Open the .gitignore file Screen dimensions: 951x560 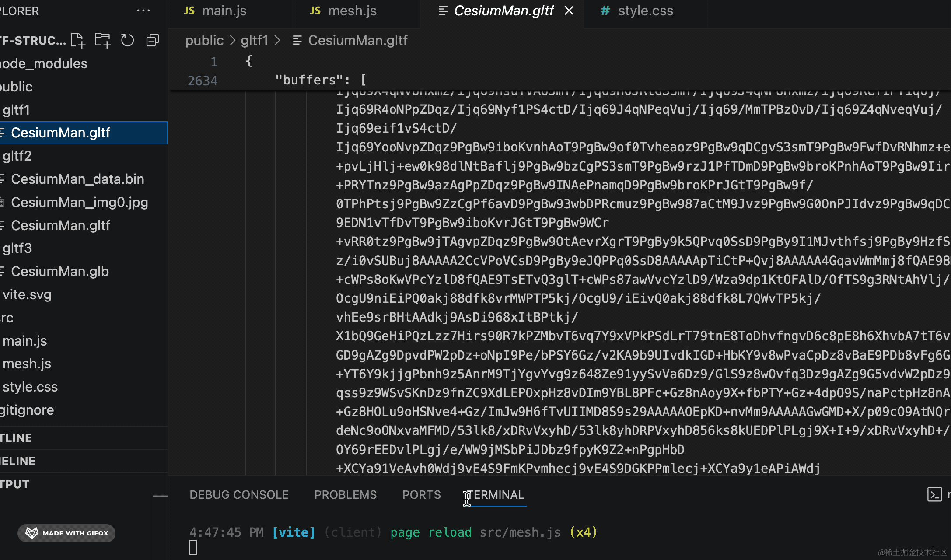(x=84, y=410)
